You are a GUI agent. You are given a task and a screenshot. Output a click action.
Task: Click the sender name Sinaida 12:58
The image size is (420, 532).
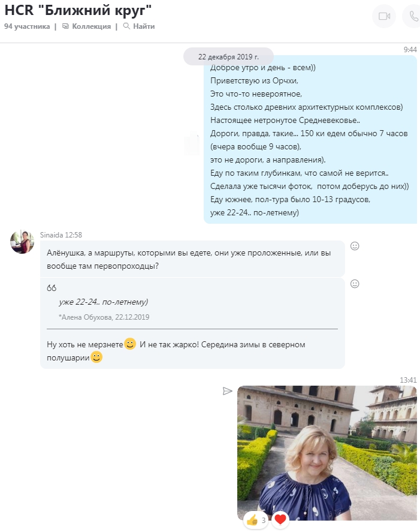point(61,235)
